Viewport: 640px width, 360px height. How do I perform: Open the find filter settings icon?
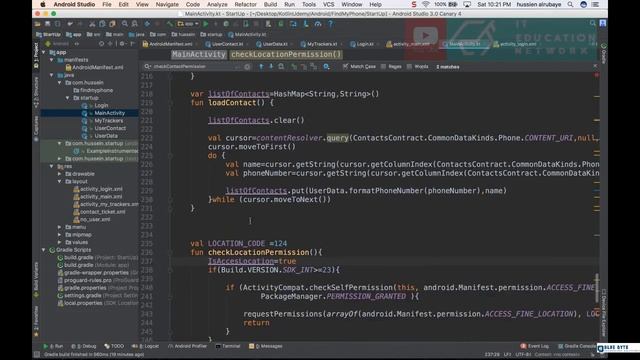click(x=326, y=67)
